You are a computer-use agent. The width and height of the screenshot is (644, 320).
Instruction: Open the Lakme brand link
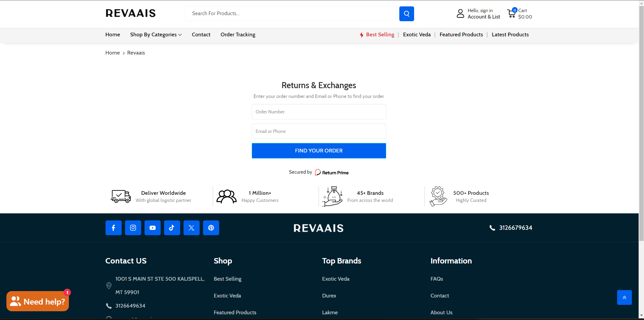coord(330,313)
